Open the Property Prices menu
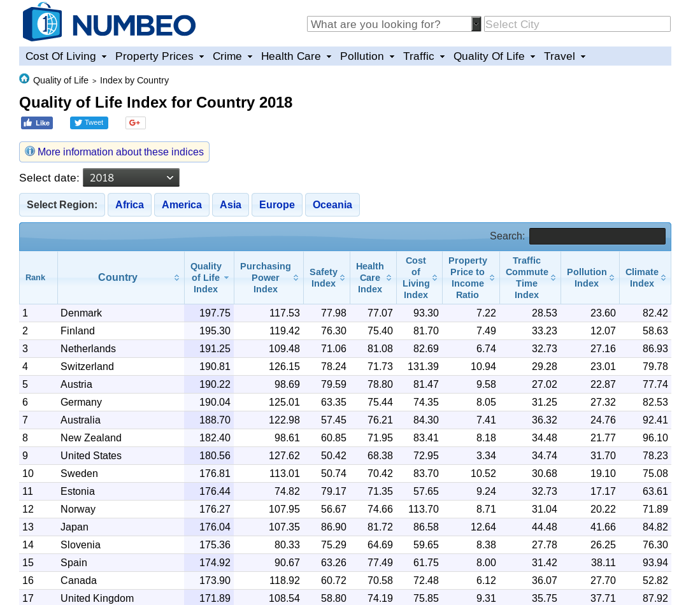Screen dimensions: 700x605 (159, 56)
